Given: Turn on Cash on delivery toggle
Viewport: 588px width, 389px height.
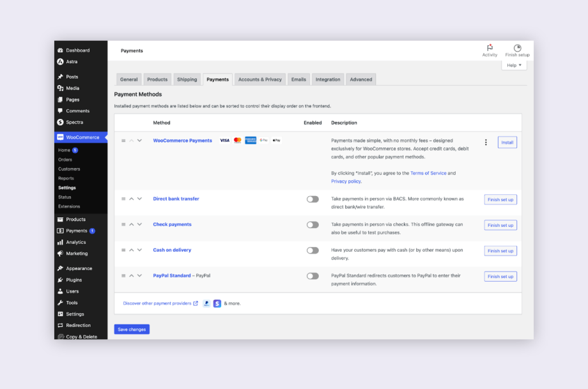Looking at the screenshot, I should tap(313, 250).
